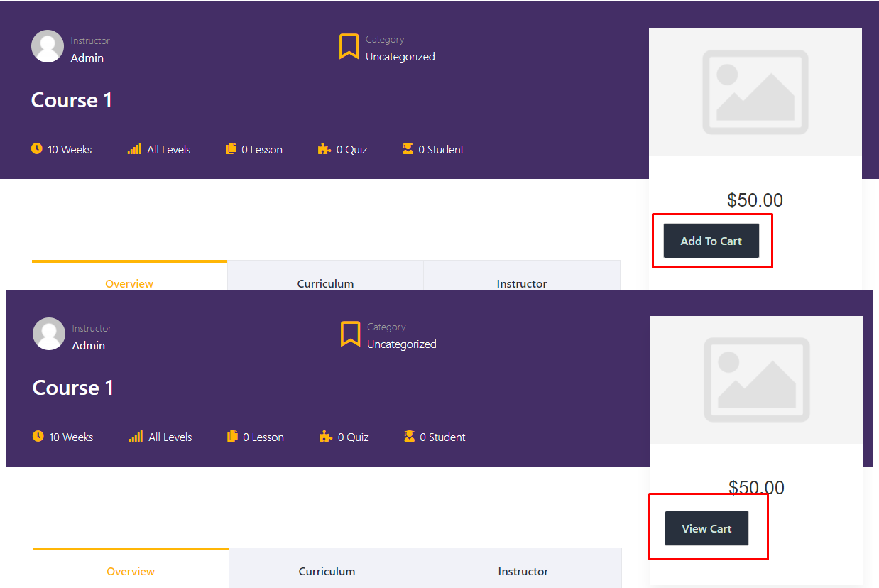Click instructor avatar in the upper course header
879x588 pixels.
tap(48, 46)
